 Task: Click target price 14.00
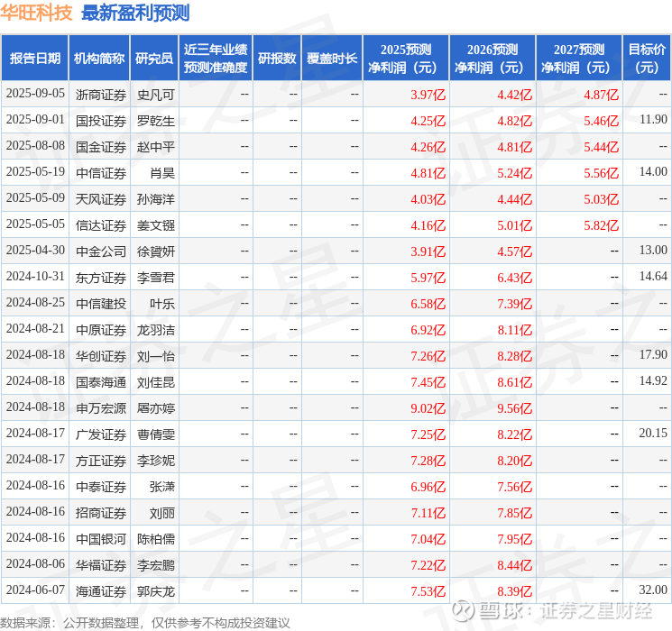(x=653, y=172)
